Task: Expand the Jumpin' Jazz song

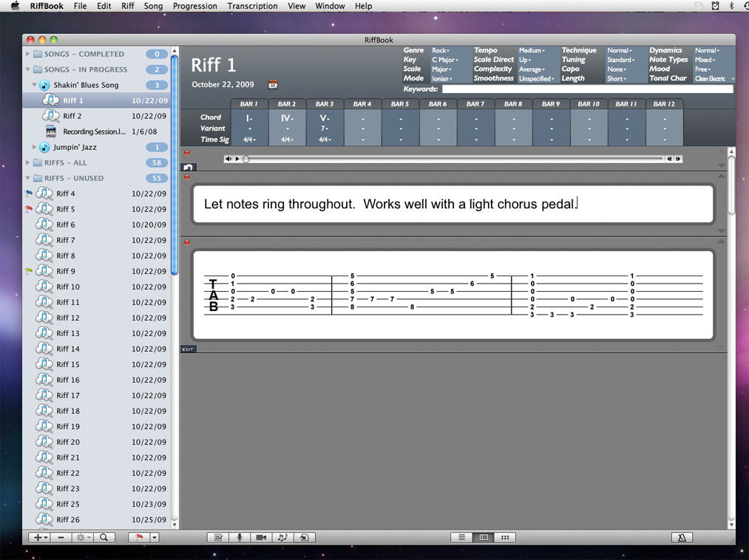Action: 34,147
